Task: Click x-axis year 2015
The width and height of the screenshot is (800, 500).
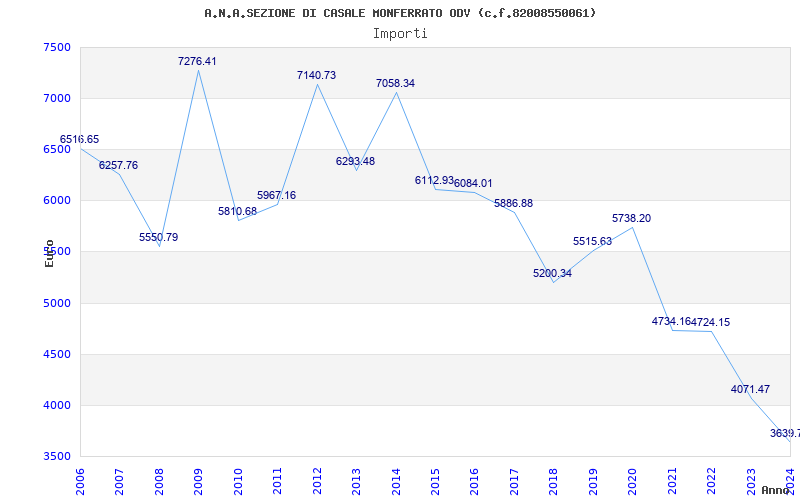Action: tap(435, 481)
